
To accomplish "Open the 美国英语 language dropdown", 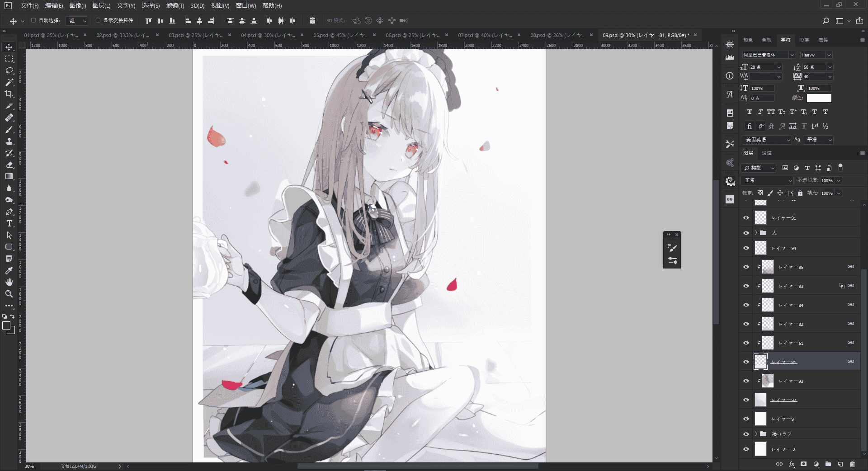I will tap(767, 140).
